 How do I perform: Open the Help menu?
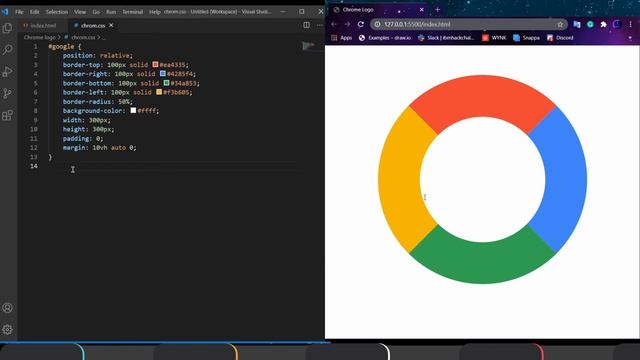click(155, 12)
